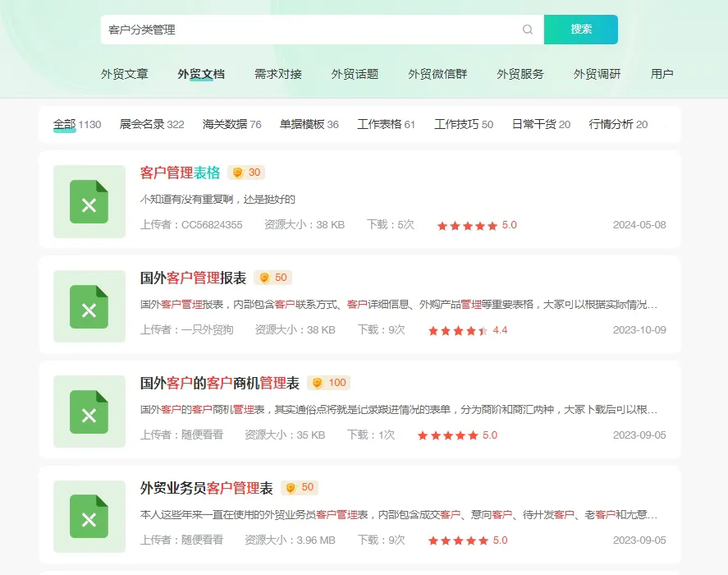The width and height of the screenshot is (728, 575).
Task: Click the coin badge on 国外客户管理报表
Action: pos(272,278)
